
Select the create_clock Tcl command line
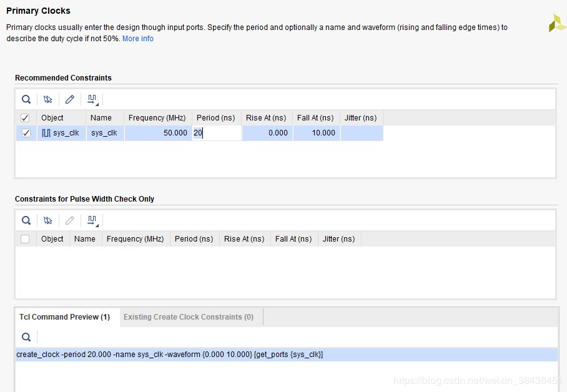tap(170, 355)
